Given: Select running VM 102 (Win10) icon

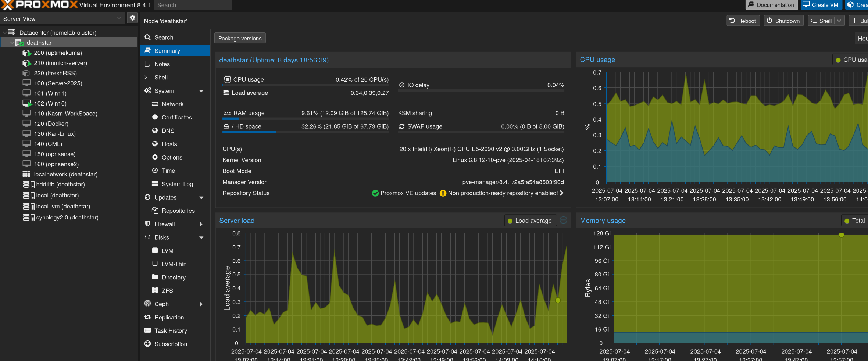Looking at the screenshot, I should tap(27, 103).
